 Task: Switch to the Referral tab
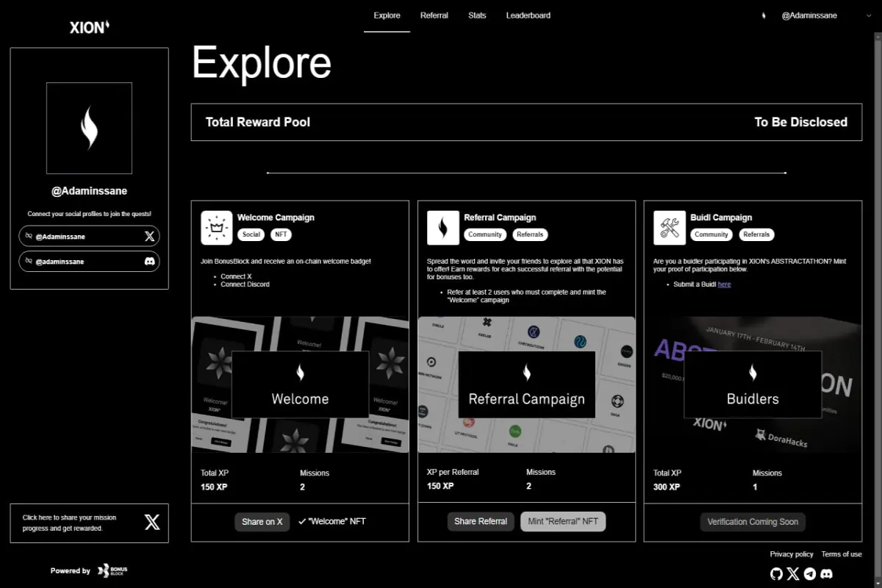pos(434,15)
